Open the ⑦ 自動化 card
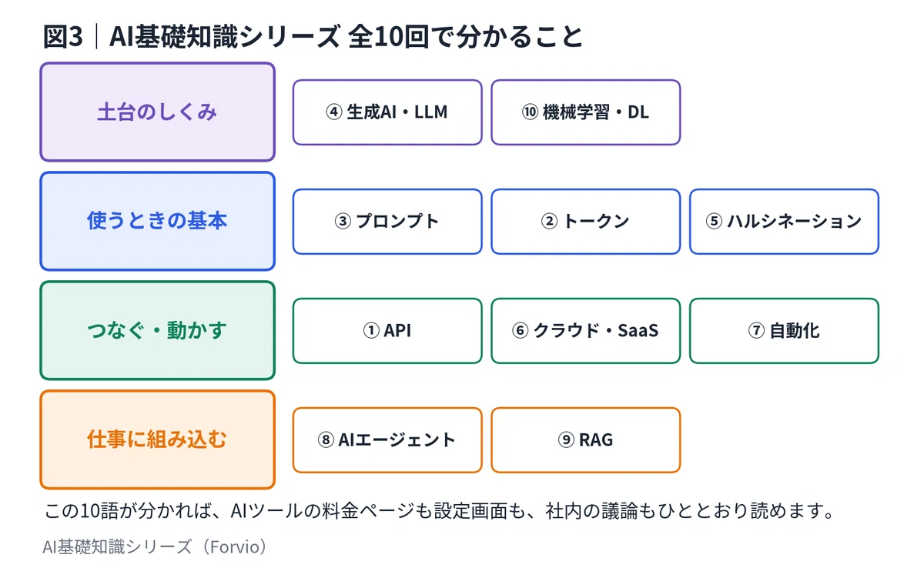 point(784,331)
